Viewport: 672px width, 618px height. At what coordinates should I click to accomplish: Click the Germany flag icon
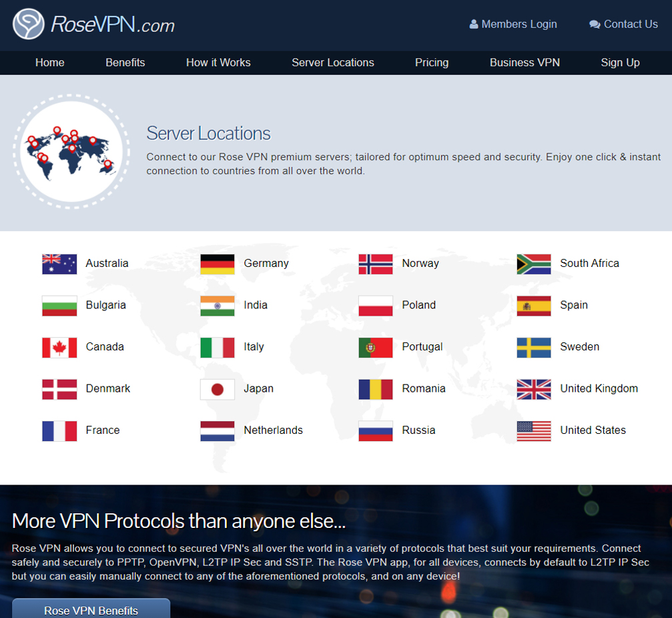[x=218, y=264]
